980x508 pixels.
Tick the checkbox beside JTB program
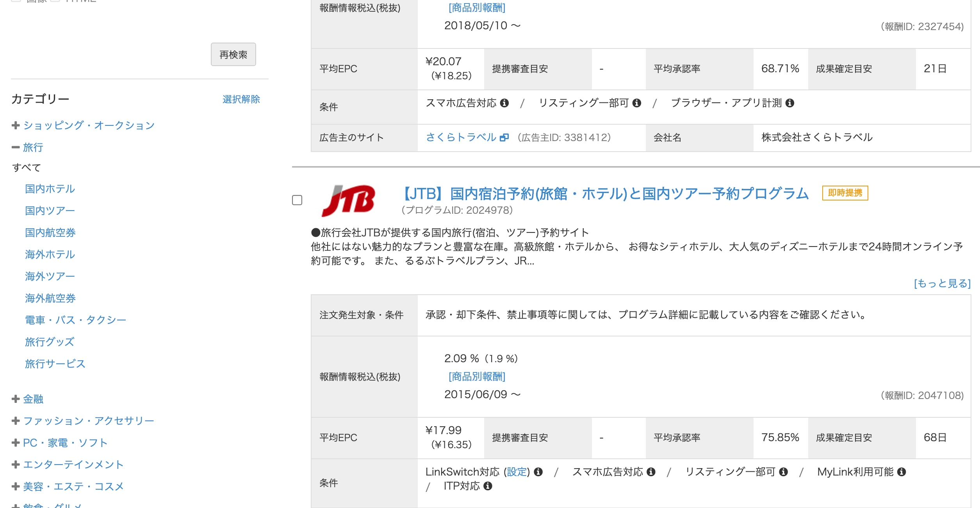297,200
